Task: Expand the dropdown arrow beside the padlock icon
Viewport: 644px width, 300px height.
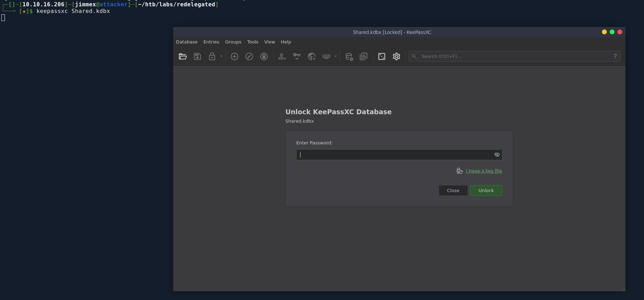Action: tap(221, 56)
